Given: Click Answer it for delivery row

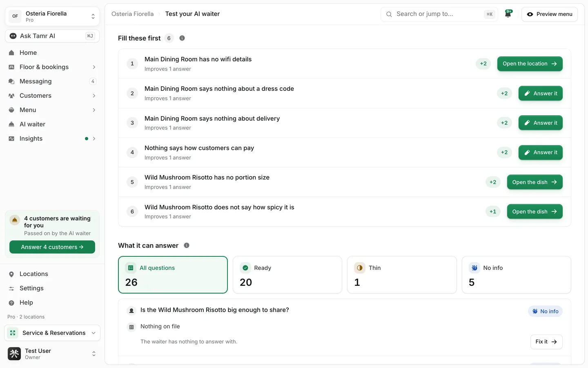Looking at the screenshot, I should click(540, 123).
